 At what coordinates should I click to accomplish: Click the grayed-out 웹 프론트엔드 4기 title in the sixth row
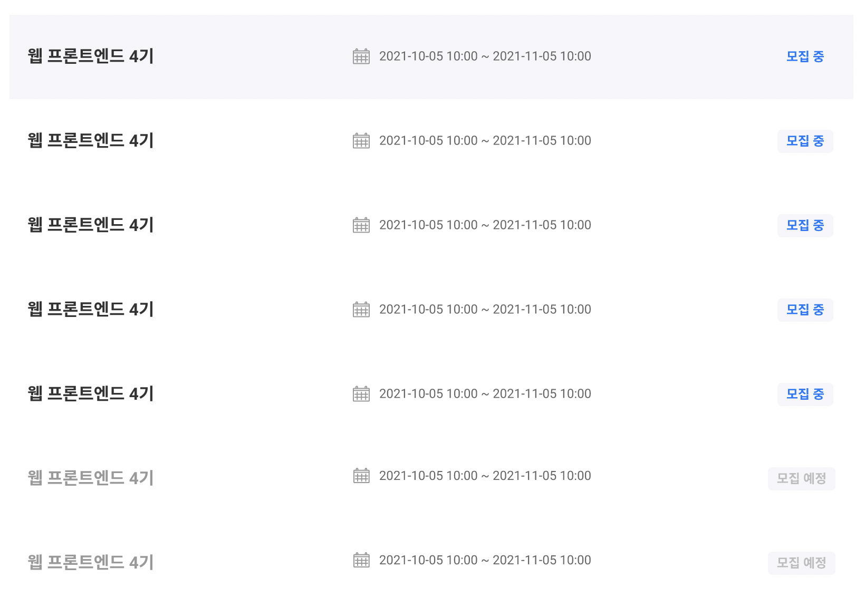[90, 477]
